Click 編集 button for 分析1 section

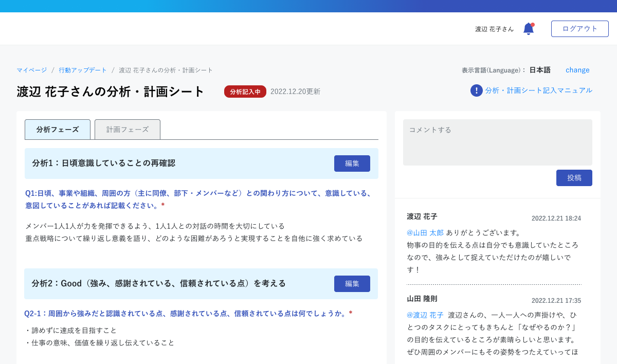(x=352, y=163)
